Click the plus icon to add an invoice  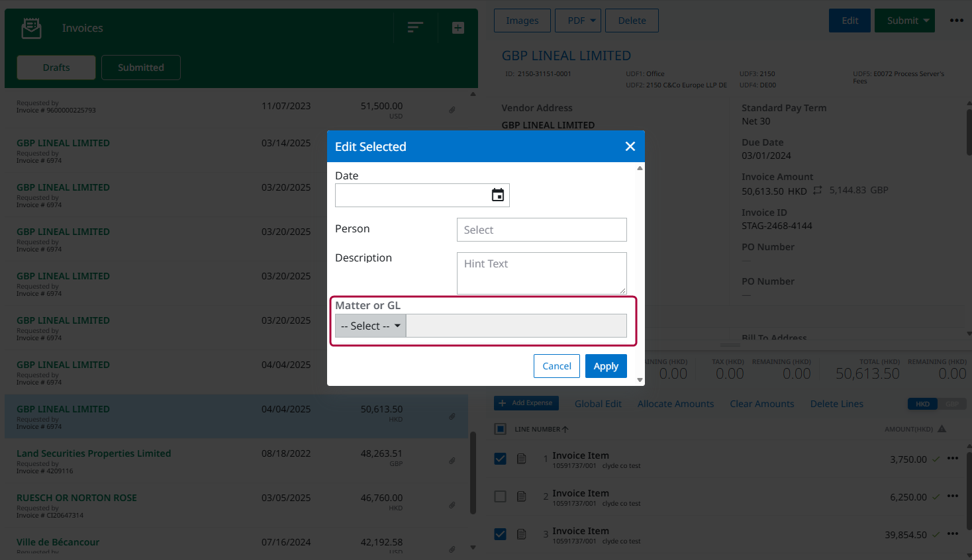[458, 28]
